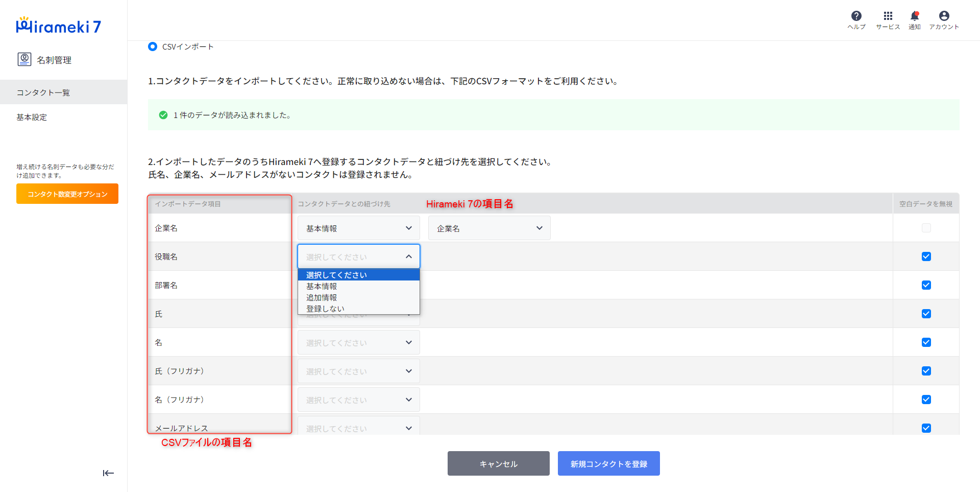
Task: Click the コンタクト数変更オプション button
Action: [x=67, y=194]
